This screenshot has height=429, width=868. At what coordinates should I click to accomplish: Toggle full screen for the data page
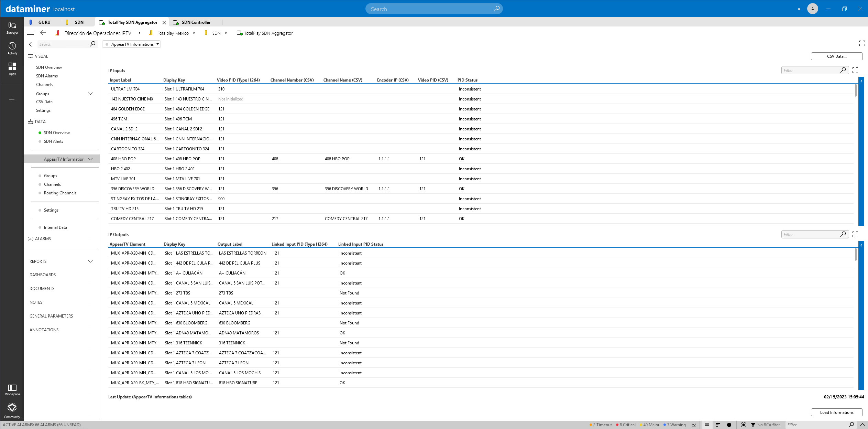[x=862, y=43]
